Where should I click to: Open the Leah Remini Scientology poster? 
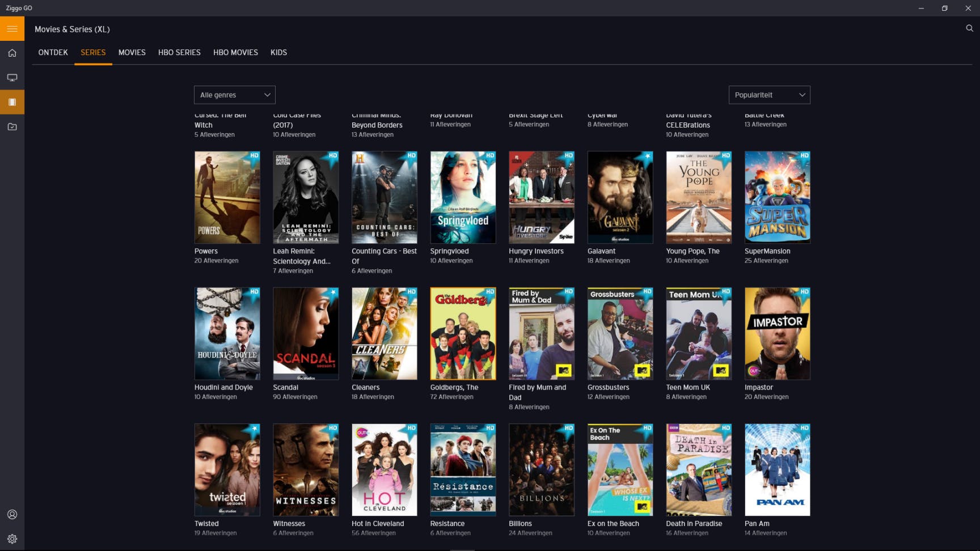[x=306, y=197]
